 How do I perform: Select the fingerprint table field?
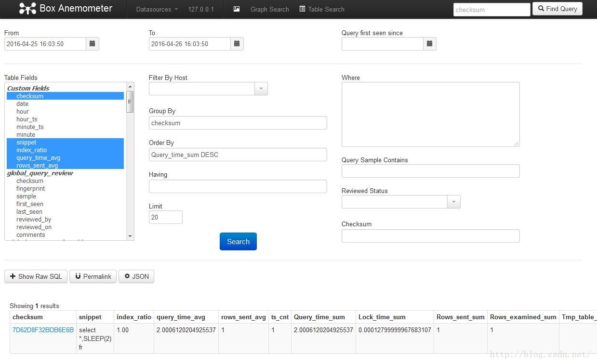[66, 189]
